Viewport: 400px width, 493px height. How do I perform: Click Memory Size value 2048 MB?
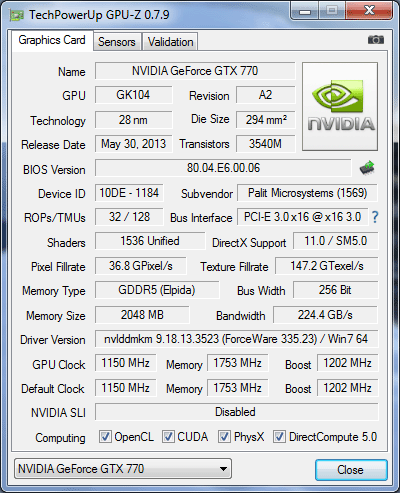142,315
